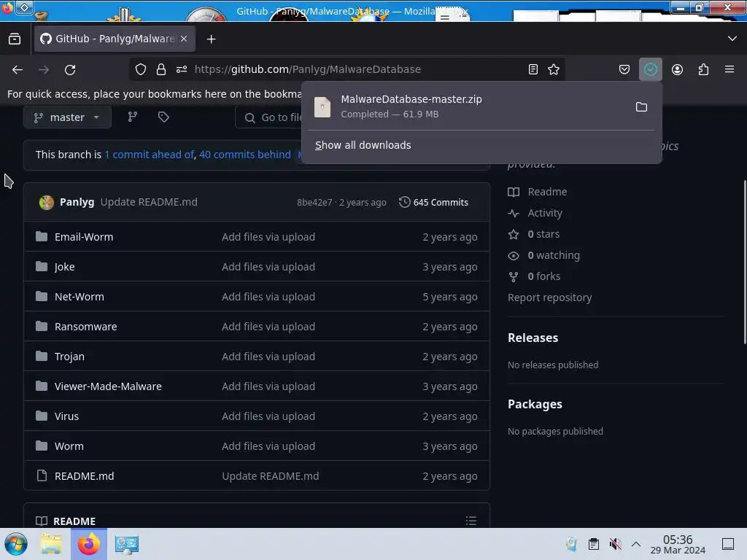Open the Readme sidebar link

[538, 192]
